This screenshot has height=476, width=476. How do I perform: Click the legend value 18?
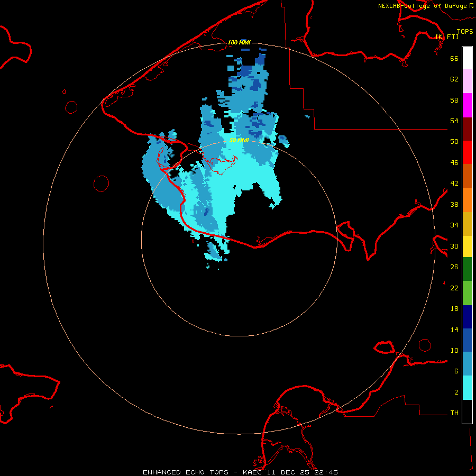click(454, 309)
